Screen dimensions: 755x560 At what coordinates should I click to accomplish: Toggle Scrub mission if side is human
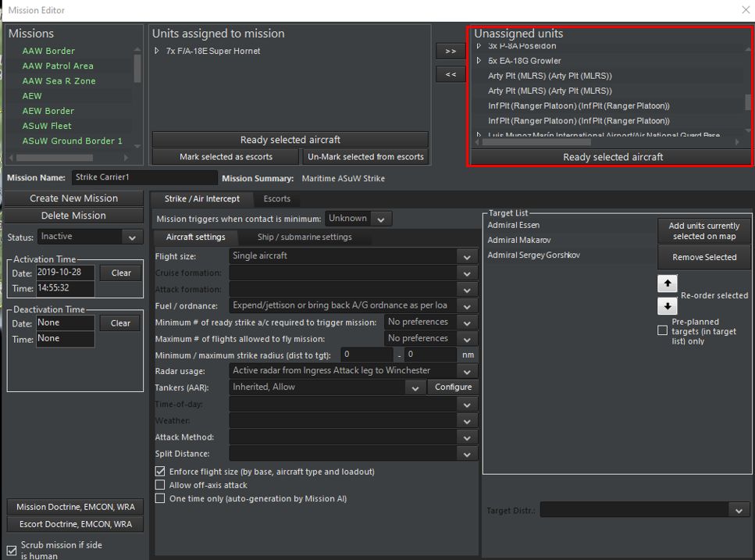tap(12, 550)
